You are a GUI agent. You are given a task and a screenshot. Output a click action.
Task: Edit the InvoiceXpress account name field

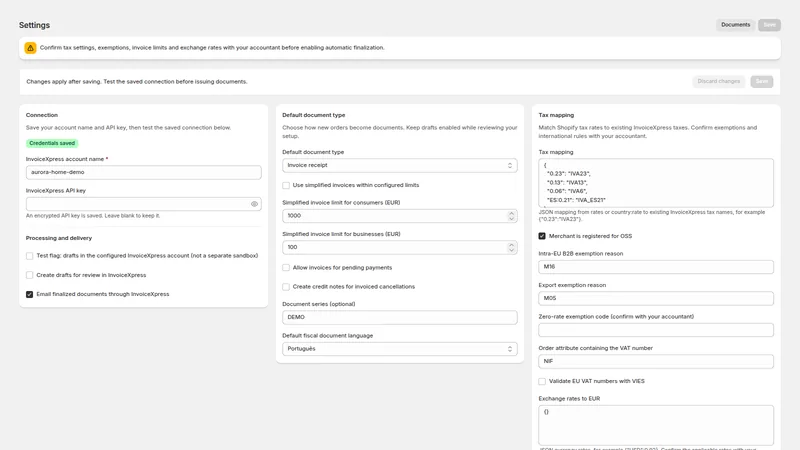(143, 172)
